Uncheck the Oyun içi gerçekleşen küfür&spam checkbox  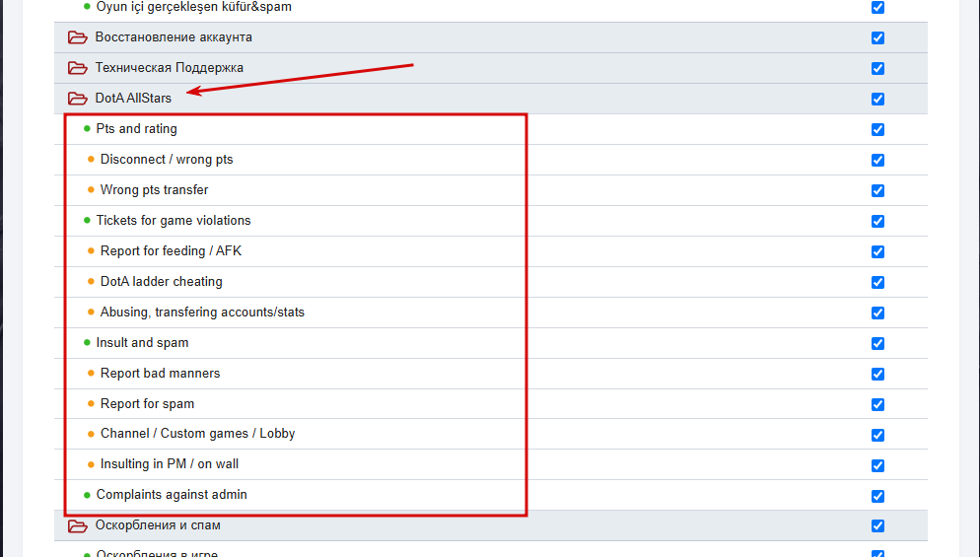click(x=877, y=8)
